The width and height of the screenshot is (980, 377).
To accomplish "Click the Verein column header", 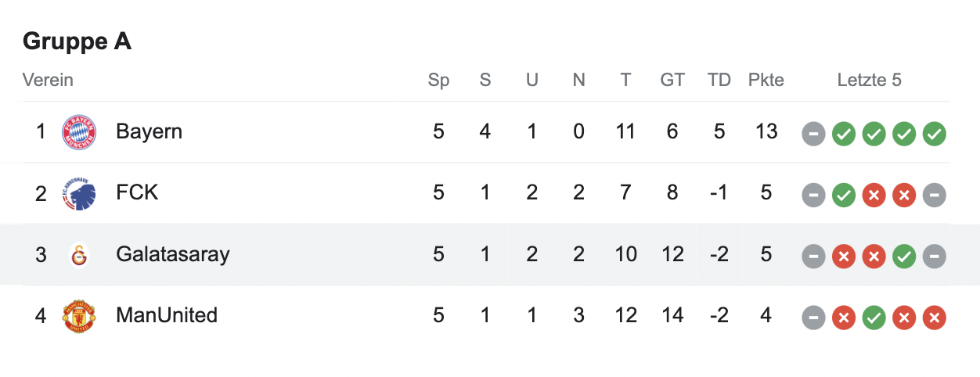I will coord(48,80).
